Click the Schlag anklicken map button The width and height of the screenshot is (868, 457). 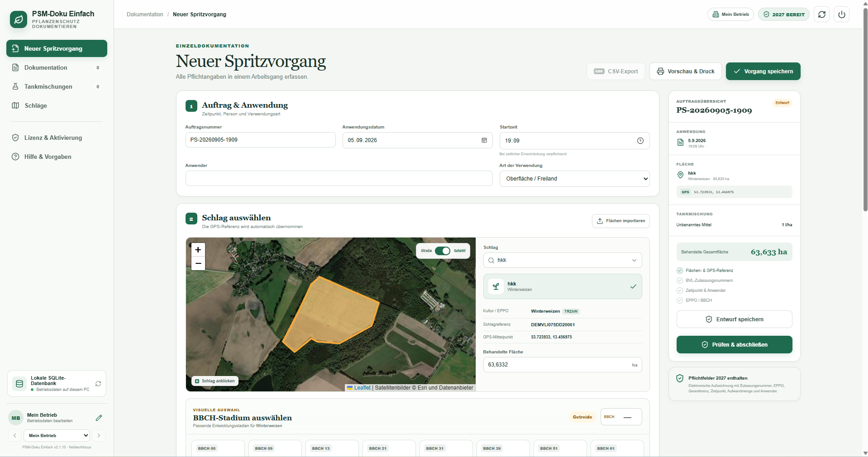(x=215, y=381)
